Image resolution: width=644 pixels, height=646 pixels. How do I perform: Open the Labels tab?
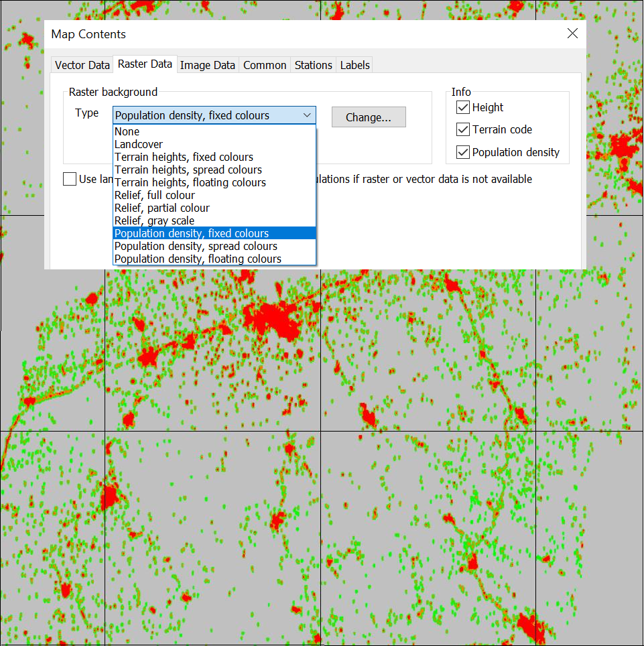coord(355,65)
